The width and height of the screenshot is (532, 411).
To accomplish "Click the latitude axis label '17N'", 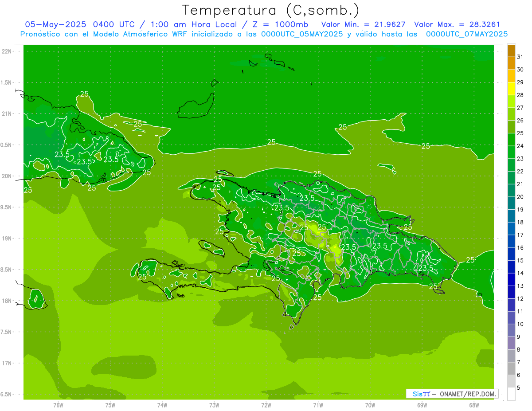I will click(7, 363).
